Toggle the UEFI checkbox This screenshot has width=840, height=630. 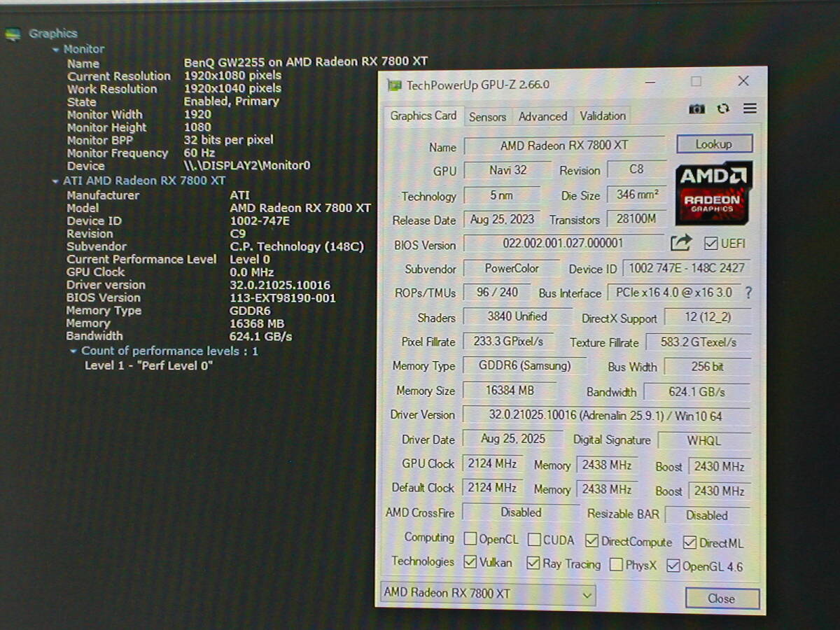coord(711,244)
